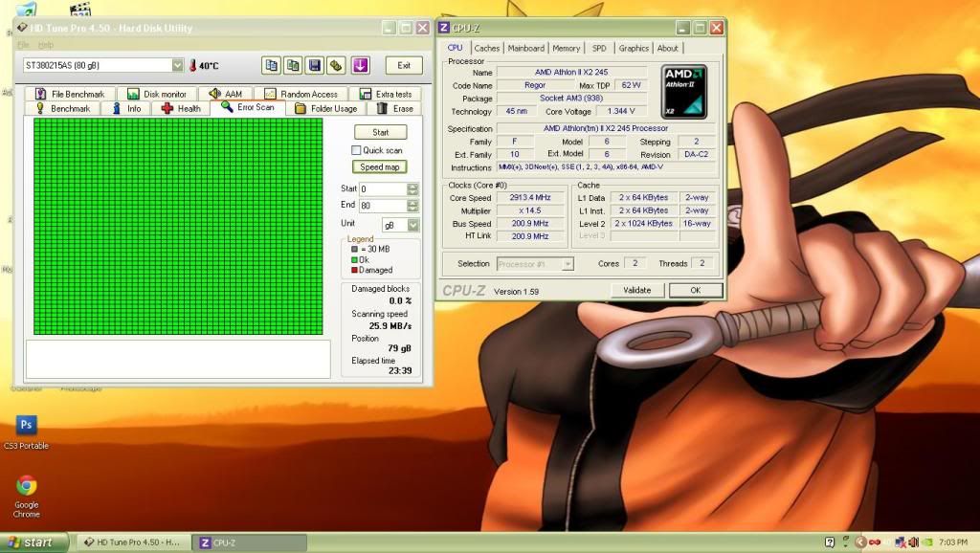Screen dimensions: 980x553
Task: Click the End position input field
Action: (383, 206)
